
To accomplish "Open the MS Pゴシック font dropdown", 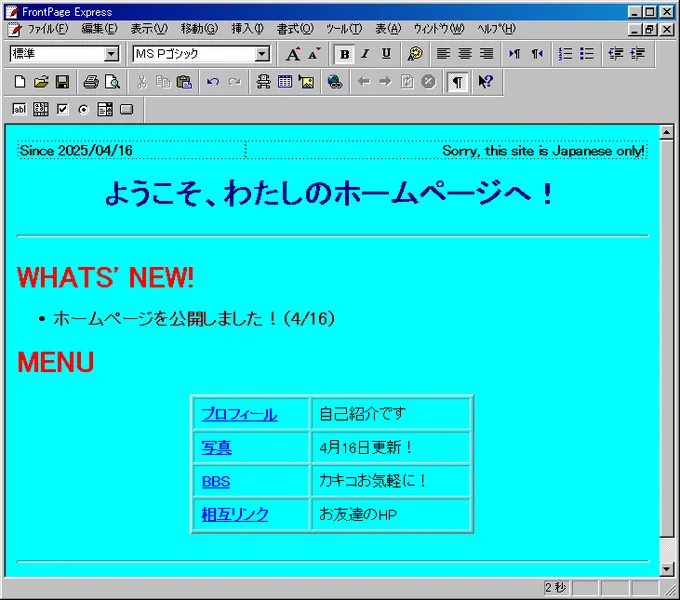I will [x=262, y=54].
